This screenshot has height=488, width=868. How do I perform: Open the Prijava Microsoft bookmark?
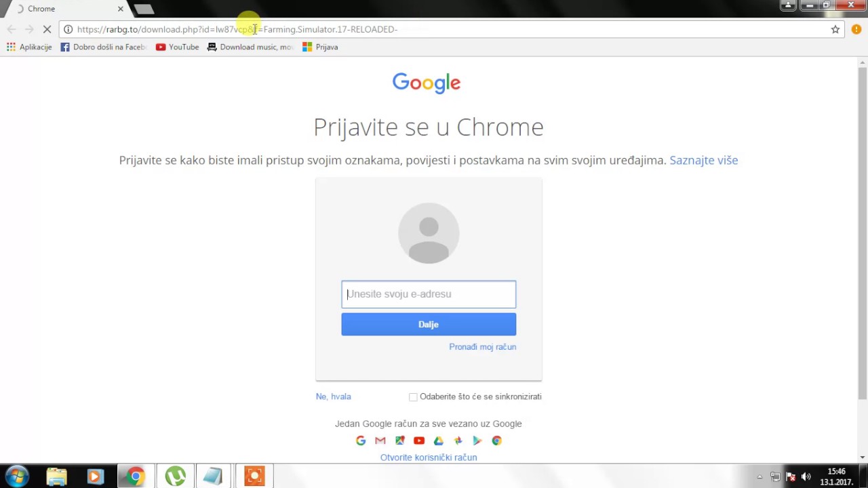(x=320, y=47)
